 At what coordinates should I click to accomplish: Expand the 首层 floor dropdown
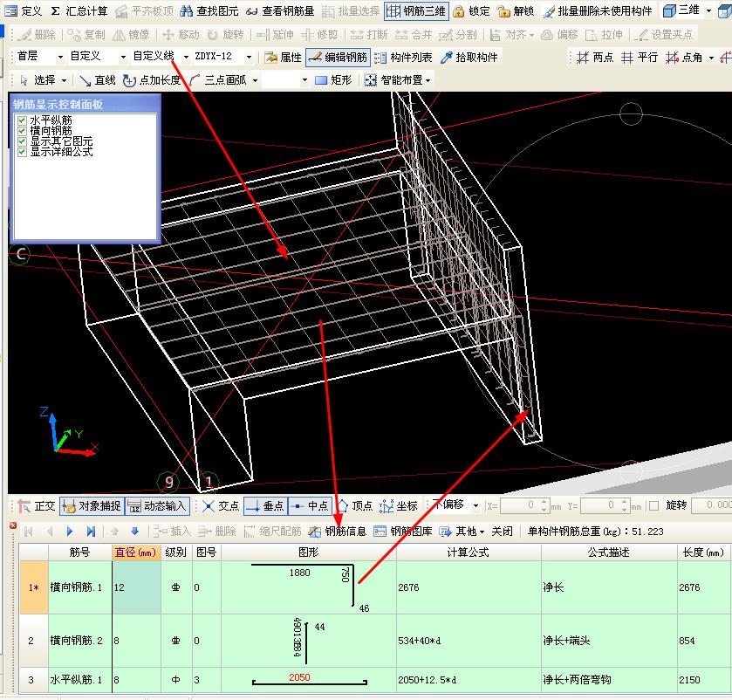tap(60, 57)
